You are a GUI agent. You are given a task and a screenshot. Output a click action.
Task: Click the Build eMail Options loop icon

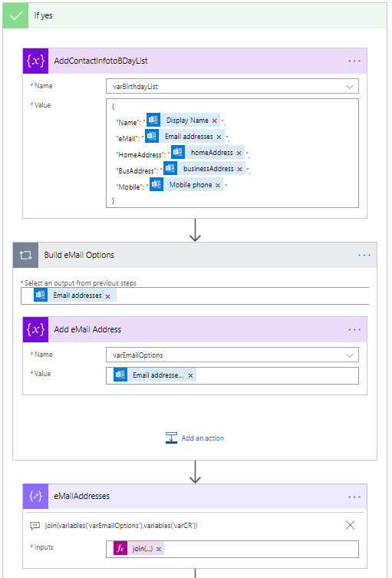coord(25,255)
